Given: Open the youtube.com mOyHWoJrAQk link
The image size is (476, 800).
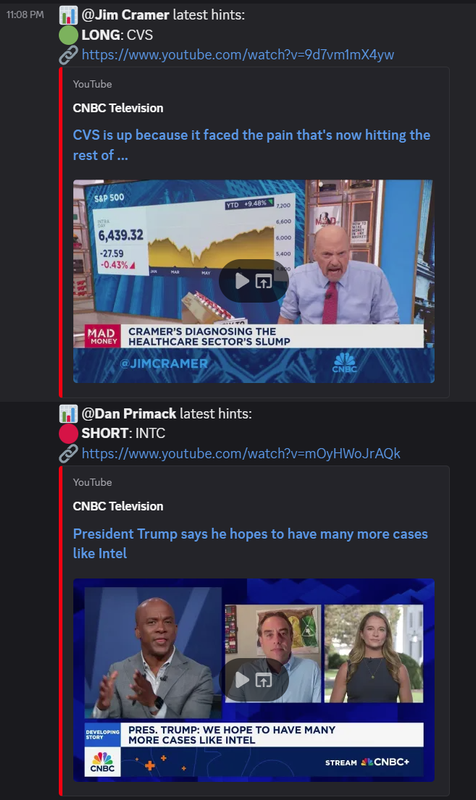Looking at the screenshot, I should (x=241, y=454).
